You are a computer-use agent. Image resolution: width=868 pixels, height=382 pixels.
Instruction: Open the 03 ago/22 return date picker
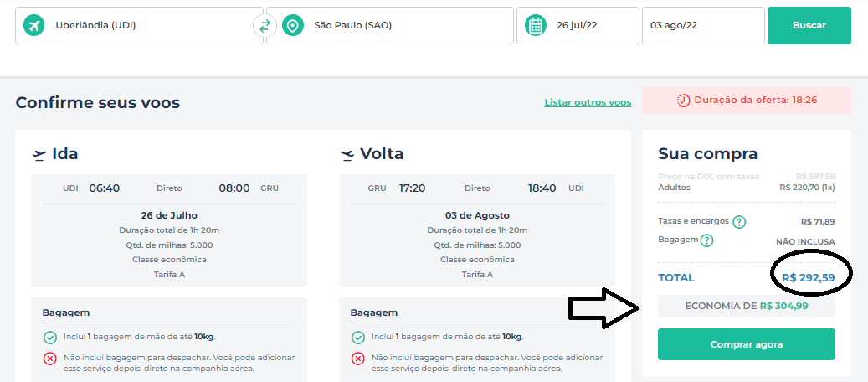tap(704, 25)
